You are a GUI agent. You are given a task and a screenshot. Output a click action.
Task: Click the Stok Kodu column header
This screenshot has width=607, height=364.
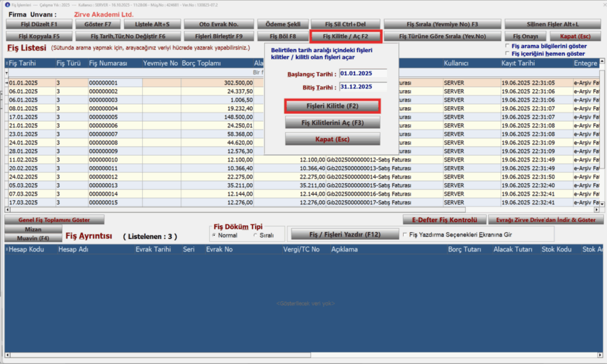point(560,250)
